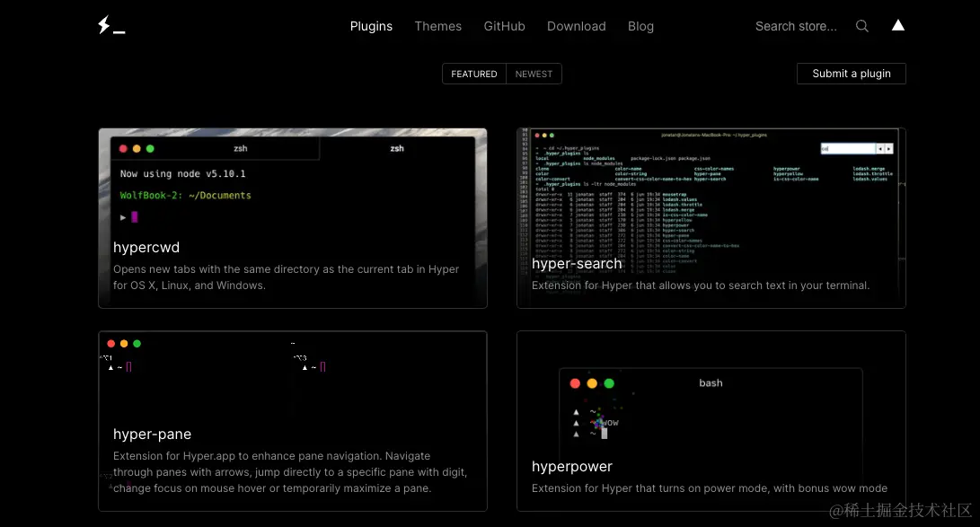
Task: Click hyper-search description about searching text
Action: [701, 285]
